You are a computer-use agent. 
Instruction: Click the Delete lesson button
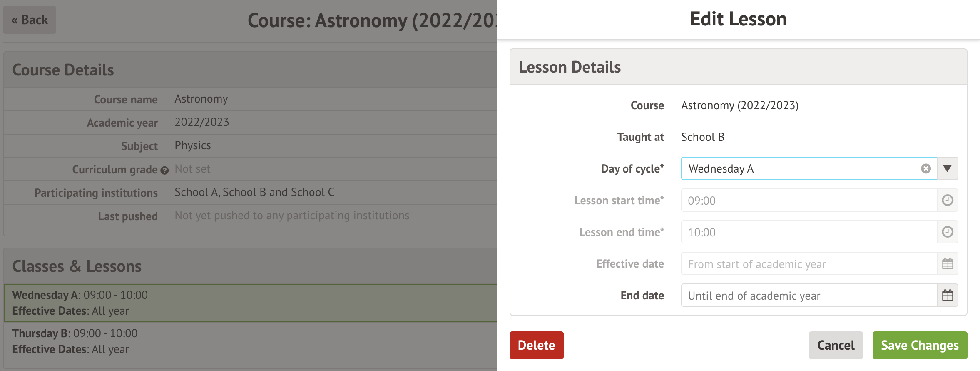click(x=536, y=345)
